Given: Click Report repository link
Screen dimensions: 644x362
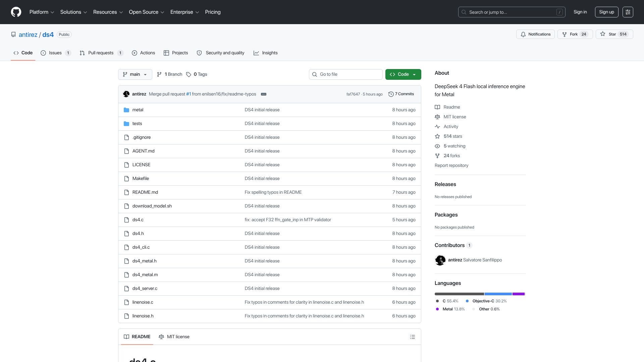Looking at the screenshot, I should (x=451, y=166).
